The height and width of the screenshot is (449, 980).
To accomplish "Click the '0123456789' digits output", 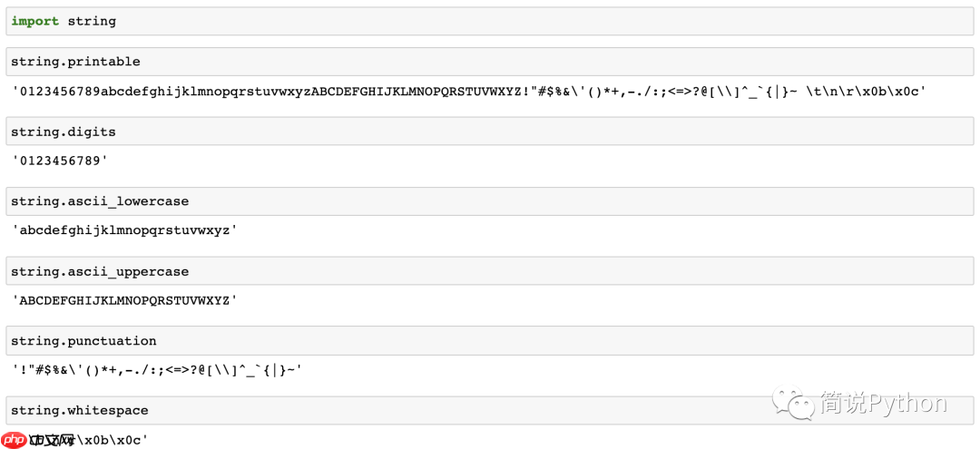I will tap(60, 161).
